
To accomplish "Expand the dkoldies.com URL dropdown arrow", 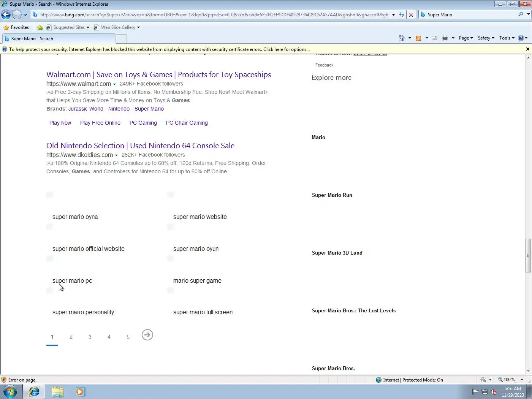I will click(116, 155).
